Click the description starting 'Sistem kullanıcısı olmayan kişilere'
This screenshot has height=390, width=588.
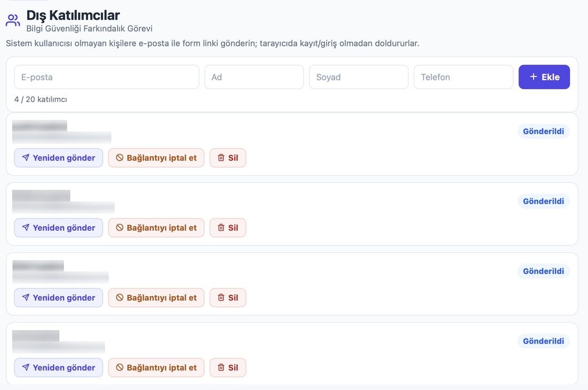click(212, 43)
